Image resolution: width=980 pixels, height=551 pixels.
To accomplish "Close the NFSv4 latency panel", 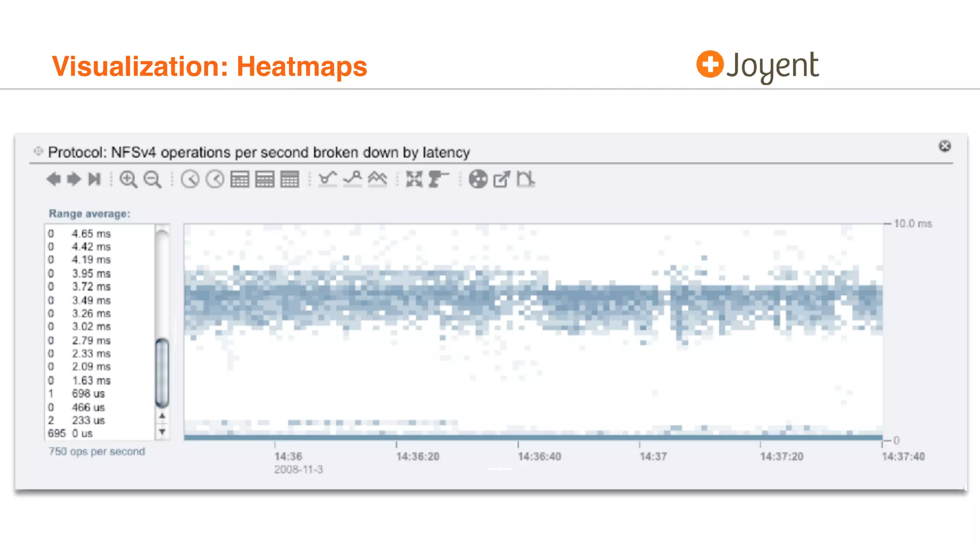I will [945, 146].
